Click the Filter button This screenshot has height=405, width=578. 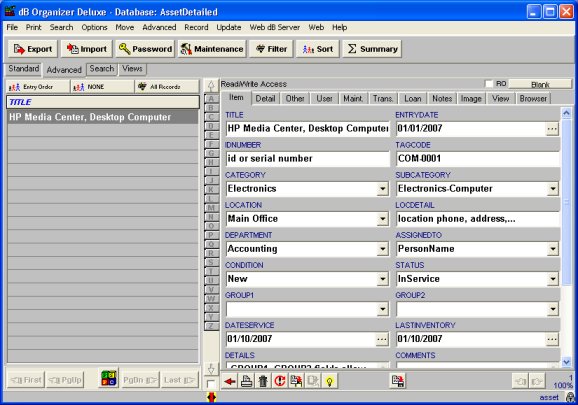click(271, 49)
